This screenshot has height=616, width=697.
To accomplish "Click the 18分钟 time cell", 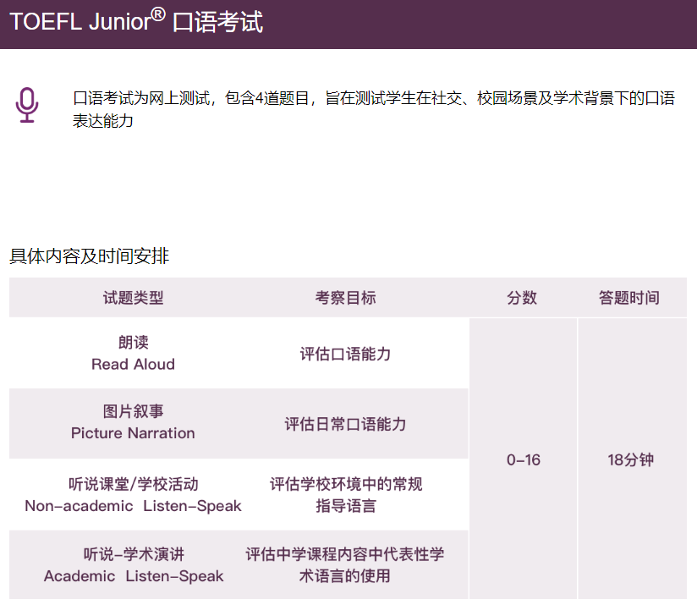I will pos(631,459).
